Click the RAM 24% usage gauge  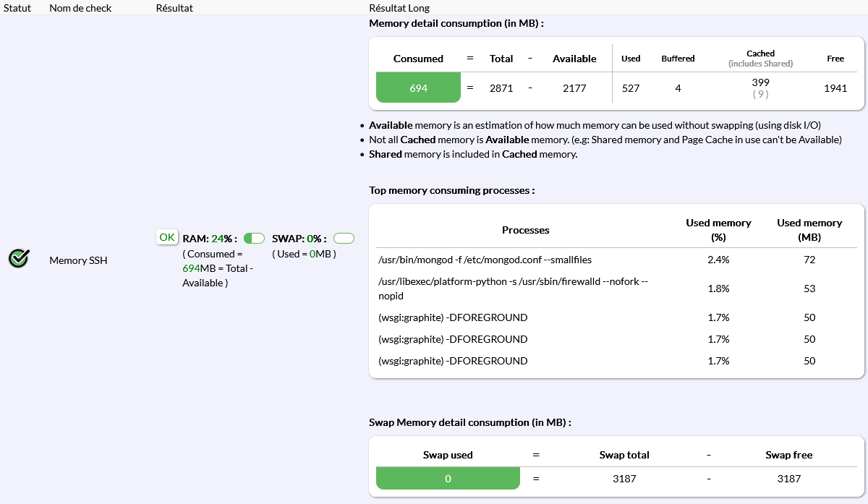point(254,239)
